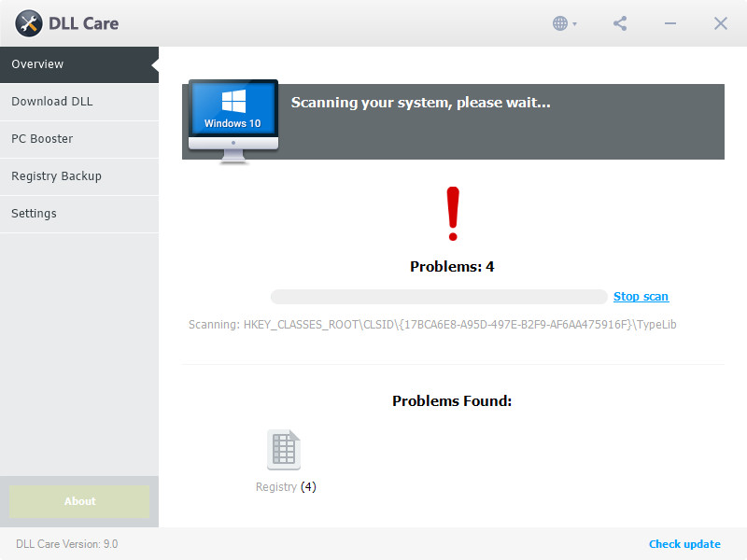Click the Problems: 4 text
747x560 pixels.
(x=452, y=267)
